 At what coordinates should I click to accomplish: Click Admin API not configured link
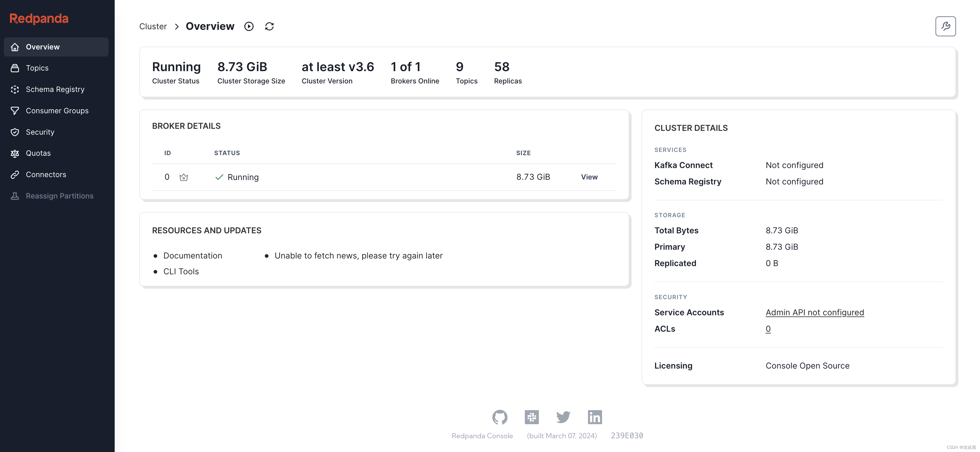814,312
